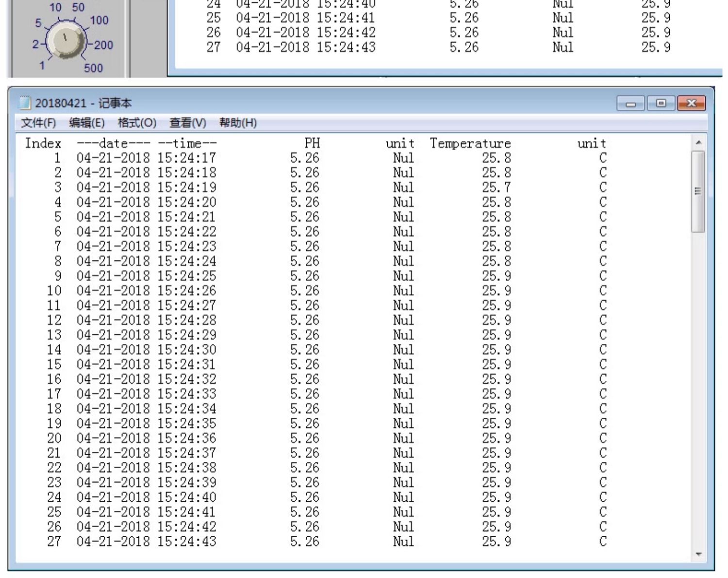The image size is (728, 578).
Task: Click unit 'C' in Notepad row 18
Action: point(603,408)
